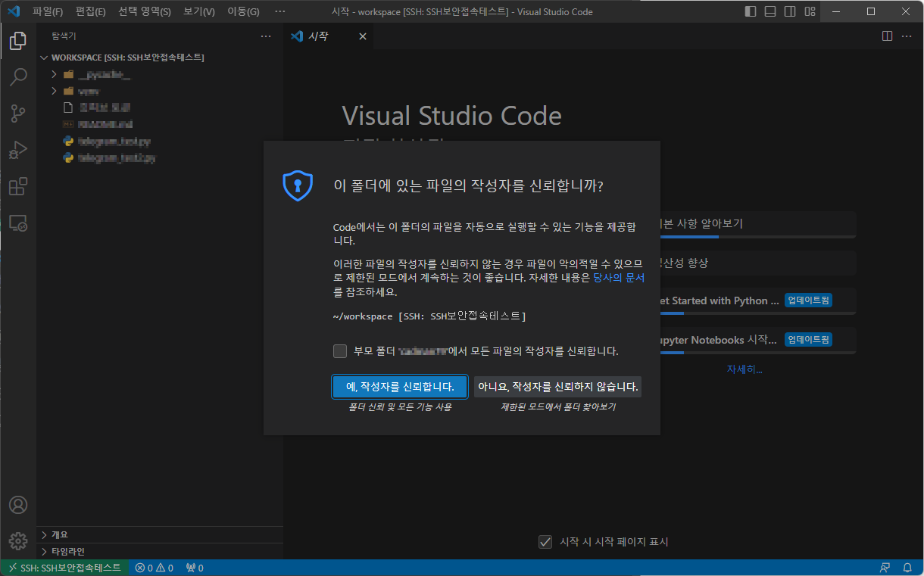The image size is (924, 576).
Task: Click the VS Code logo in title bar
Action: pos(13,11)
